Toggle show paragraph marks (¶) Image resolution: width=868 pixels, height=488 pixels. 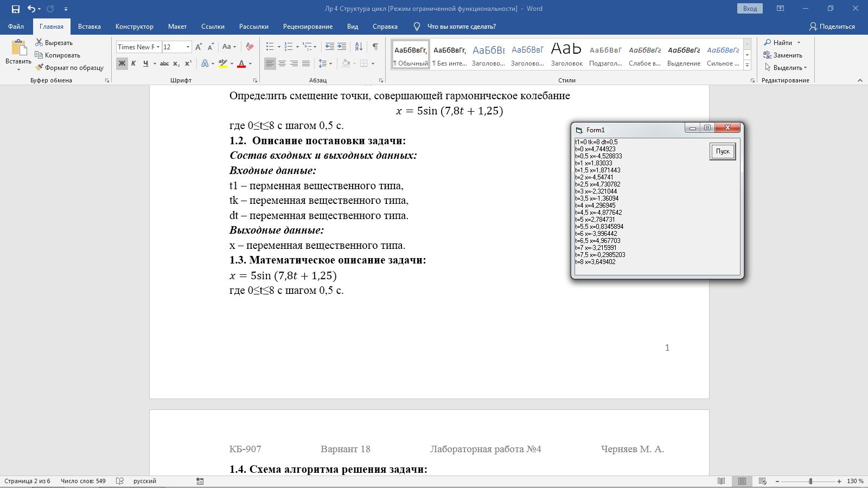375,47
